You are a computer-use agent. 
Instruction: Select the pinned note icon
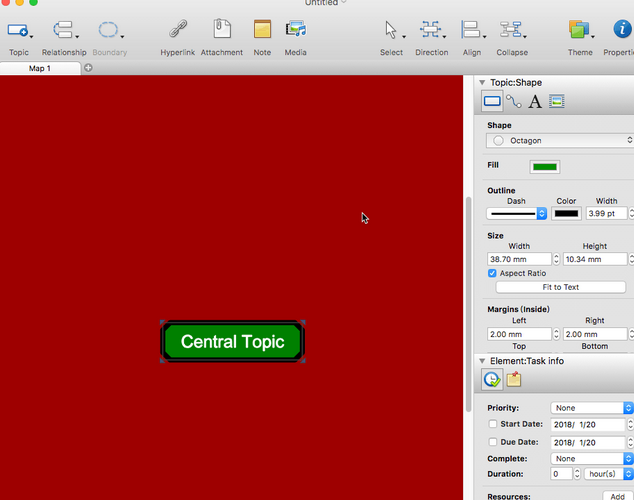(514, 379)
